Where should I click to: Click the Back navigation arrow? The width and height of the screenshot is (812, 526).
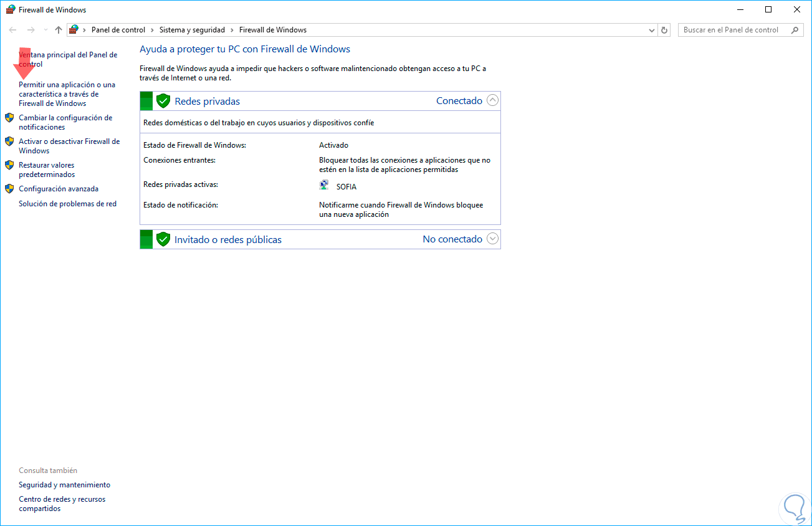(x=12, y=30)
